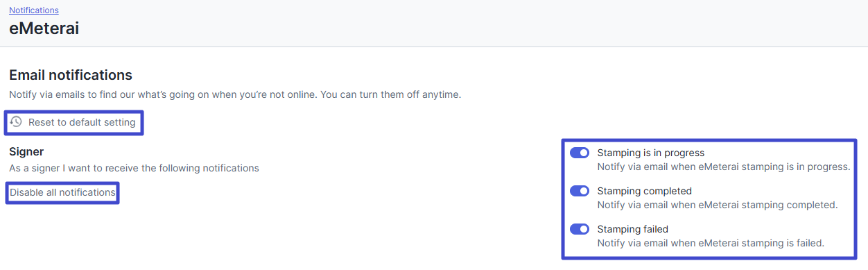Click Reset to default setting text
This screenshot has height=270, width=868.
click(82, 122)
